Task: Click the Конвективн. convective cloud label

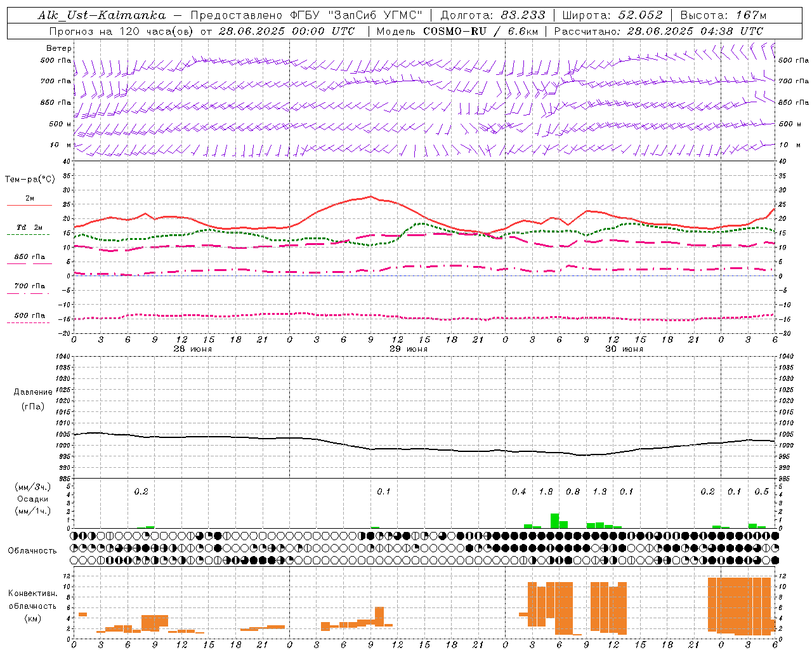Action: point(32,594)
